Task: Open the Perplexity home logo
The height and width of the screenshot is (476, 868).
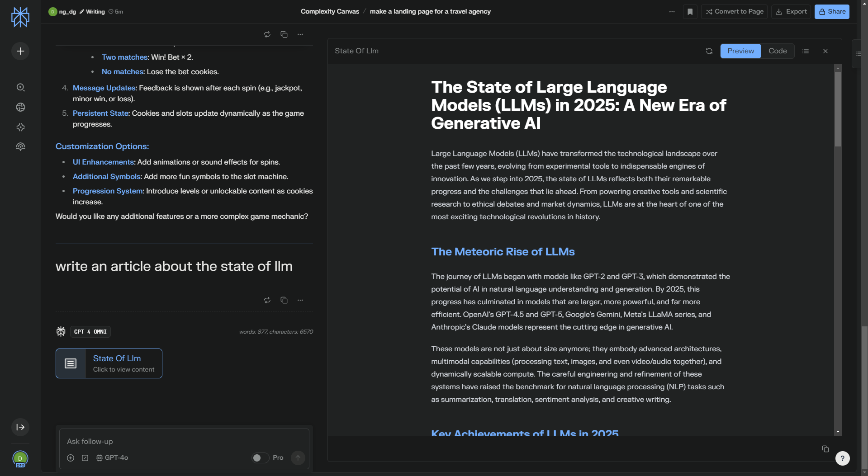Action: (20, 17)
